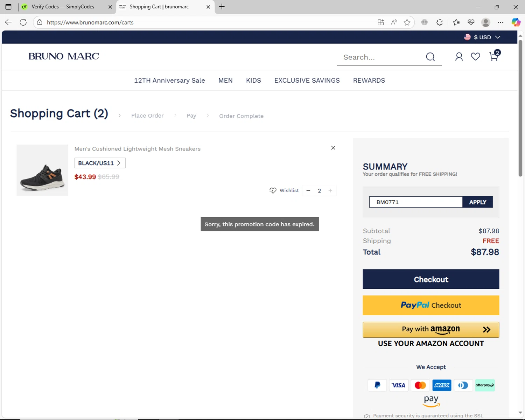Click the search magnifier icon
Viewport: 525px width, 420px height.
coord(430,57)
